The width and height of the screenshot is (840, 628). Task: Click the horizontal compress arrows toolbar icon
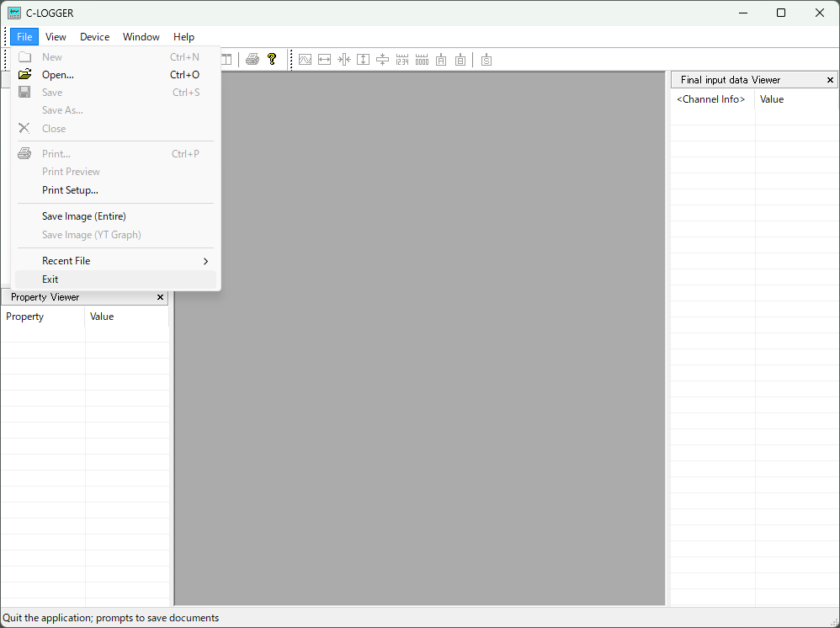click(343, 60)
